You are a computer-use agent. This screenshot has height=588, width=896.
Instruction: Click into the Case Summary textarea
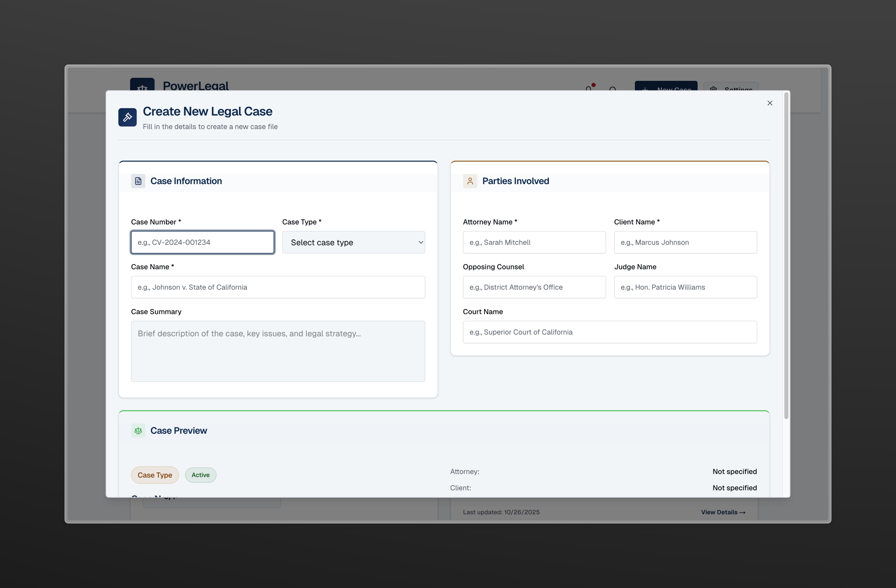click(x=278, y=351)
